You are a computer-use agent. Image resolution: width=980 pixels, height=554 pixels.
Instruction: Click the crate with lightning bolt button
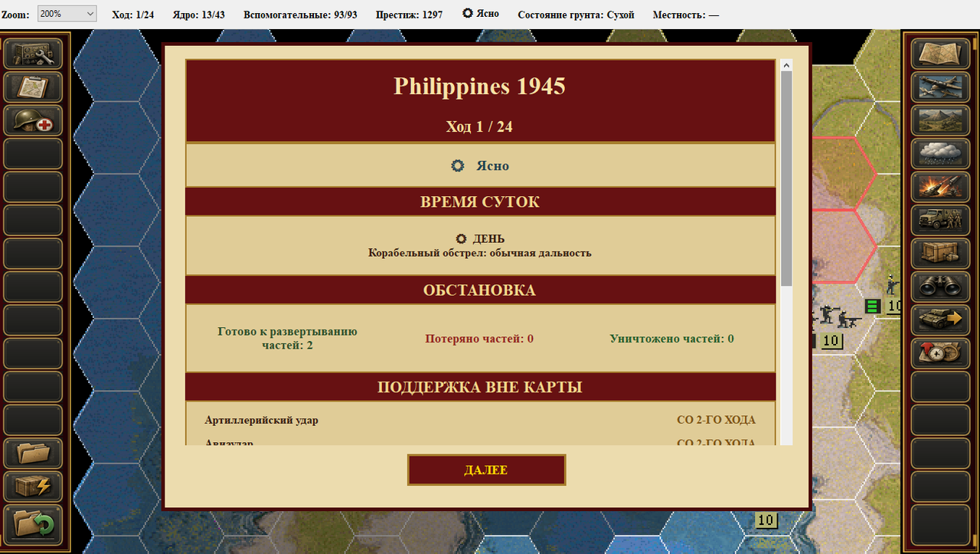(33, 487)
